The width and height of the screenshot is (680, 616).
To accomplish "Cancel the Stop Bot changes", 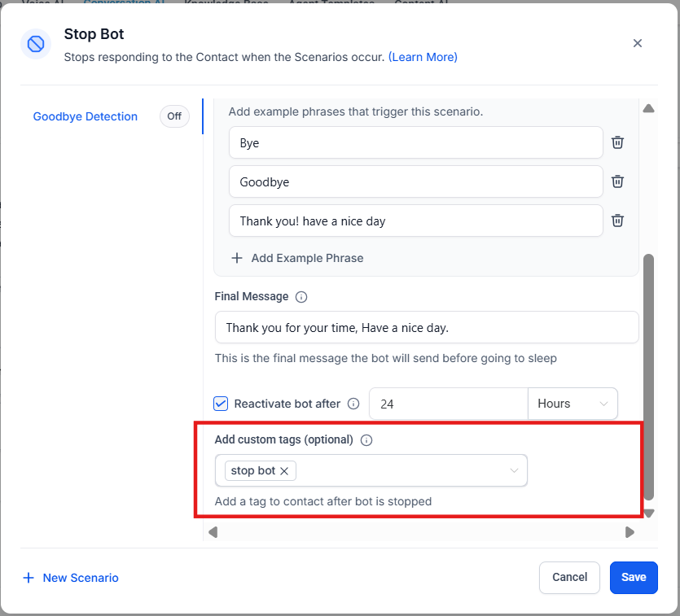I will 569,577.
